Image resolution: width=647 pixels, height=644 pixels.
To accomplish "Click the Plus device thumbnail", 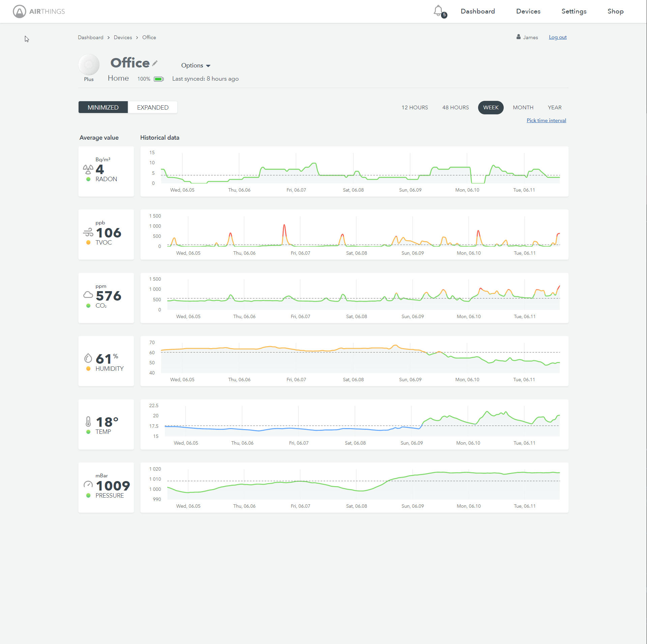I will pyautogui.click(x=89, y=64).
